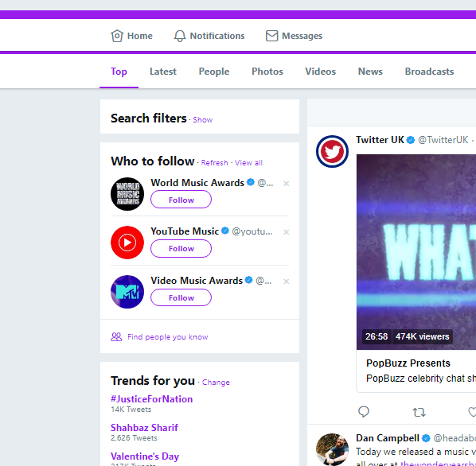Image resolution: width=476 pixels, height=466 pixels.
Task: Switch to the News tab
Action: pos(370,72)
